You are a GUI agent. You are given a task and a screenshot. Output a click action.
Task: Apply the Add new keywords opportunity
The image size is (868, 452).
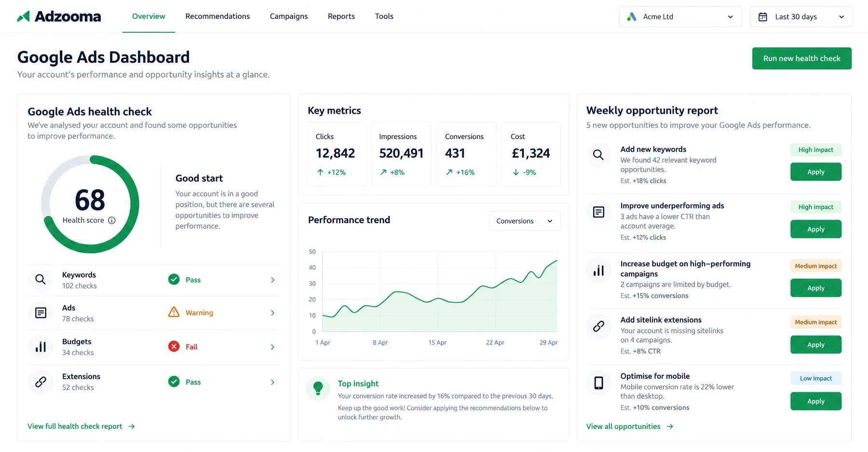pyautogui.click(x=816, y=172)
